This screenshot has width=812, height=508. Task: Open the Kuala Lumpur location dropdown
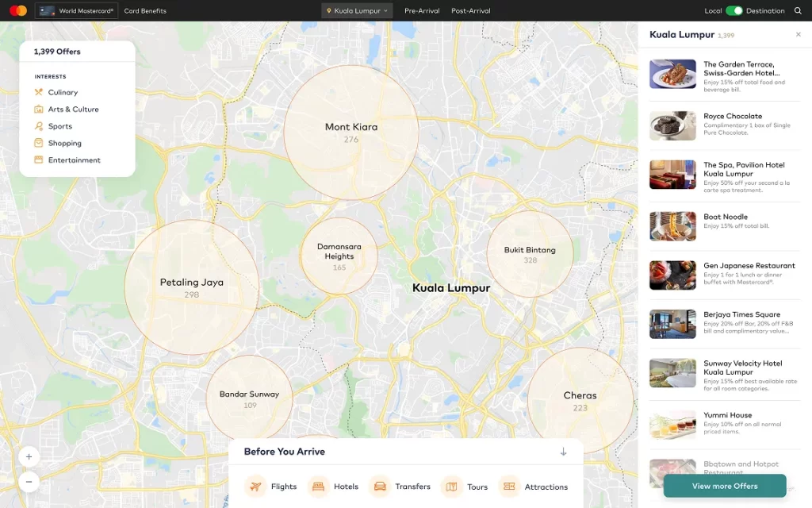(x=357, y=11)
